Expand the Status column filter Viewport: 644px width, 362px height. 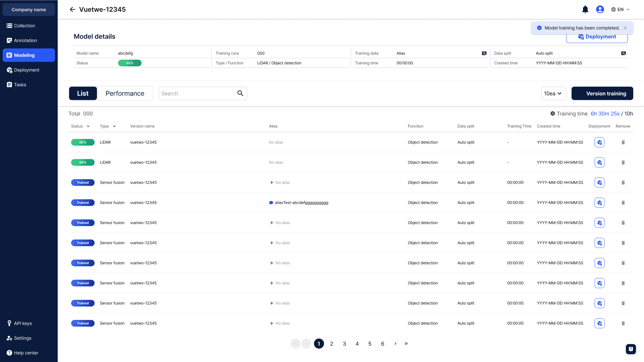(x=88, y=126)
